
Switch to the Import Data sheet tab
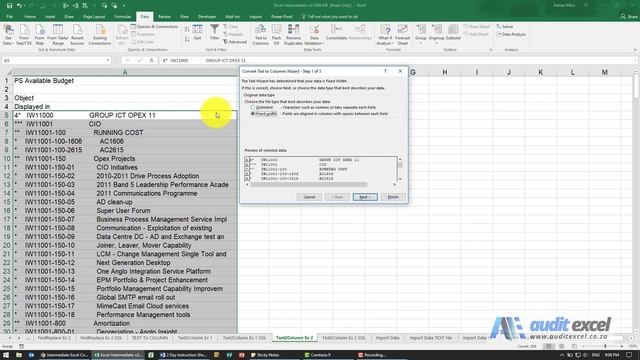point(387,338)
